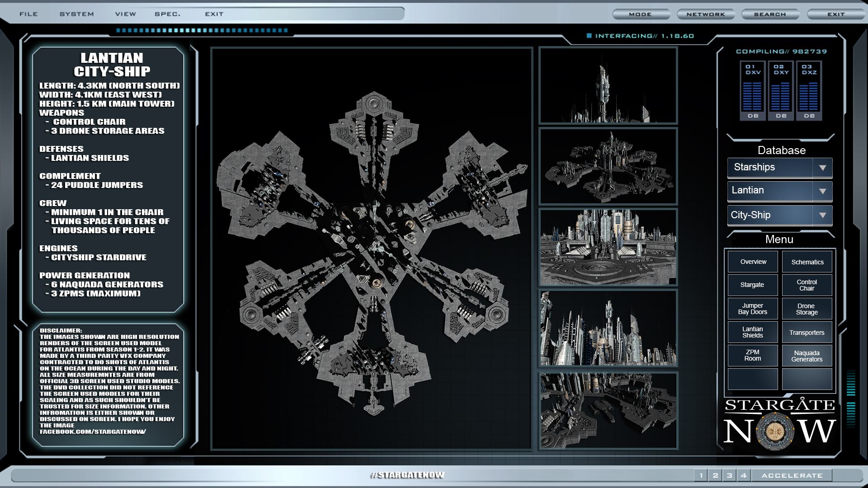This screenshot has height=488, width=868.
Task: Open the Transporters tile
Action: click(x=807, y=332)
